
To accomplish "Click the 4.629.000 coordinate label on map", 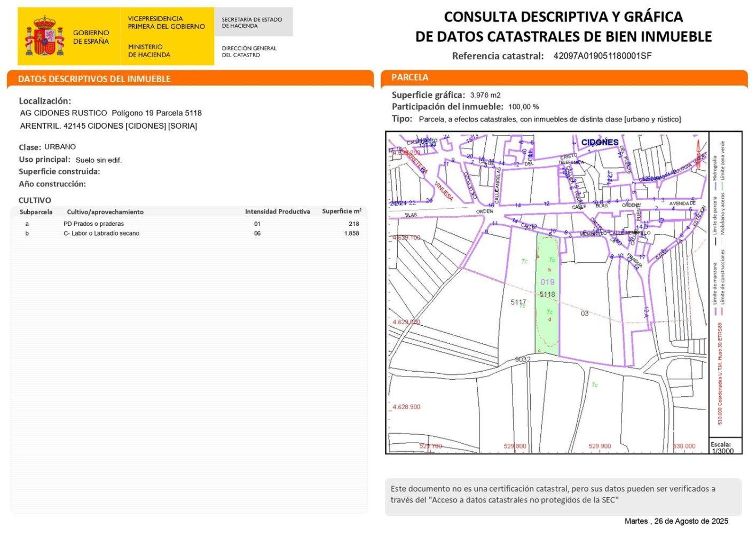I will pos(406,322).
